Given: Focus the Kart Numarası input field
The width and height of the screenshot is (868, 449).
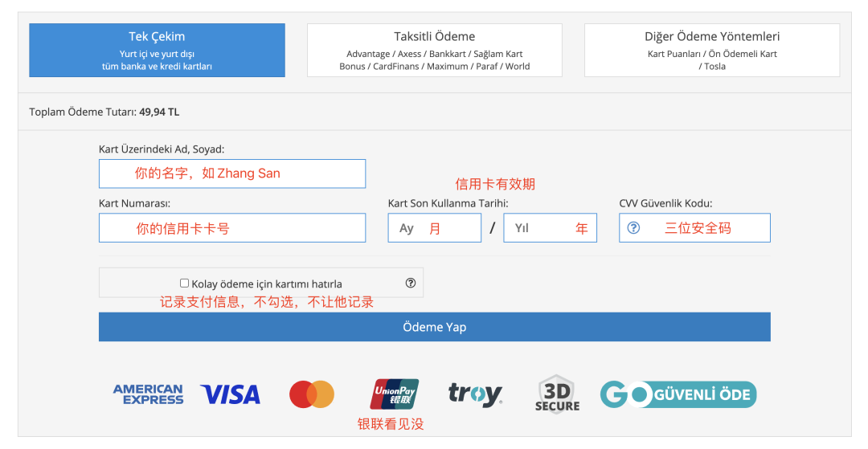Looking at the screenshot, I should pyautogui.click(x=232, y=228).
